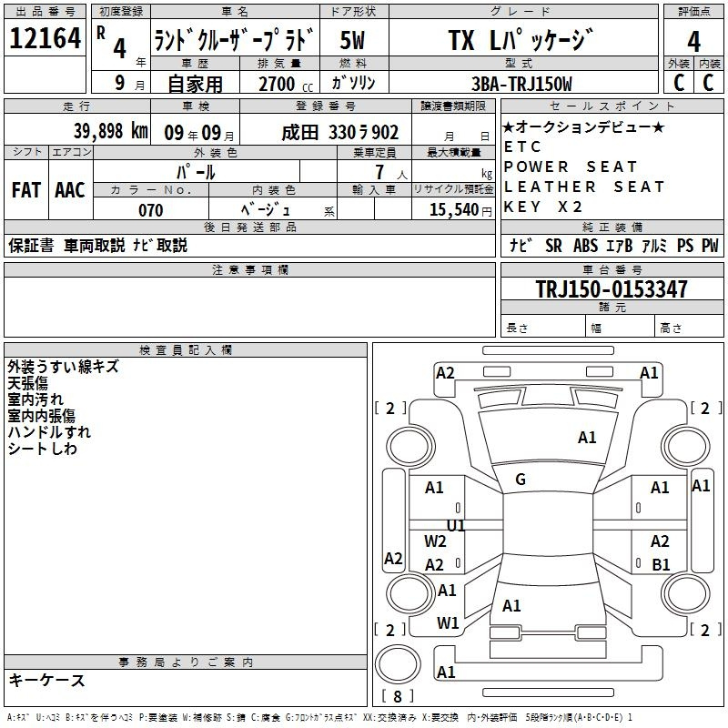Image resolution: width=728 pixels, height=728 pixels.
Task: Select air conditioner type AAC
Action: coord(70,190)
